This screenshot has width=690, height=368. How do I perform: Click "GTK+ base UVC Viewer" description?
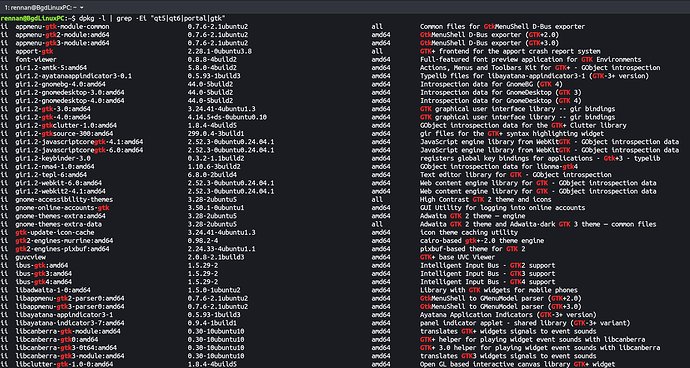458,257
